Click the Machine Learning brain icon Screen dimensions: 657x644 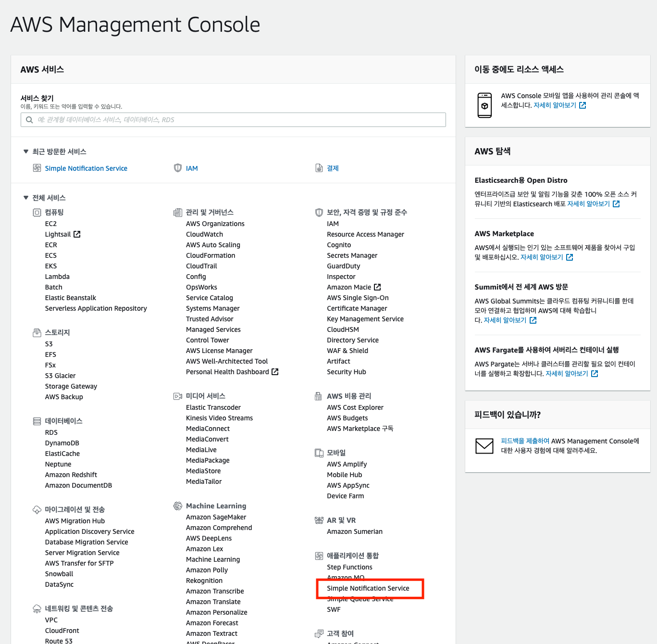(178, 505)
